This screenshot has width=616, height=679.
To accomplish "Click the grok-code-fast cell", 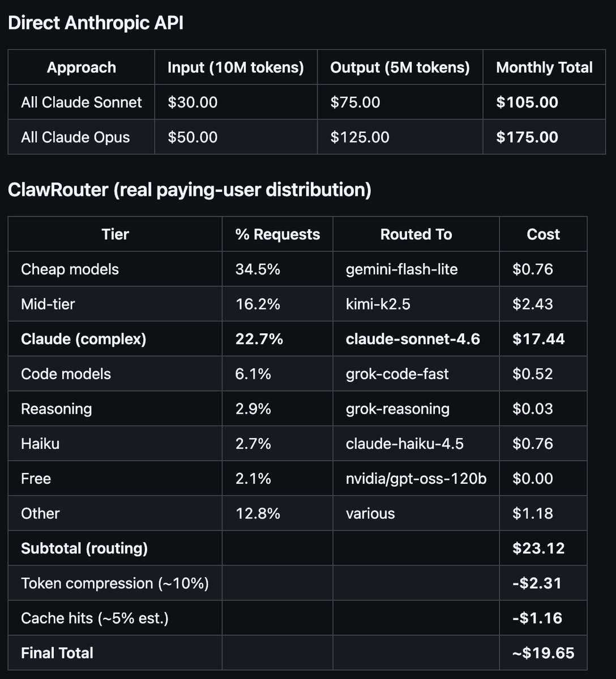I will tap(397, 374).
